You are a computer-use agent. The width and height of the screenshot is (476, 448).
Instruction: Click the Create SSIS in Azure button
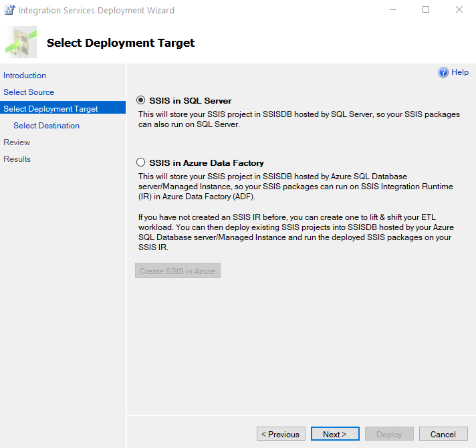178,271
